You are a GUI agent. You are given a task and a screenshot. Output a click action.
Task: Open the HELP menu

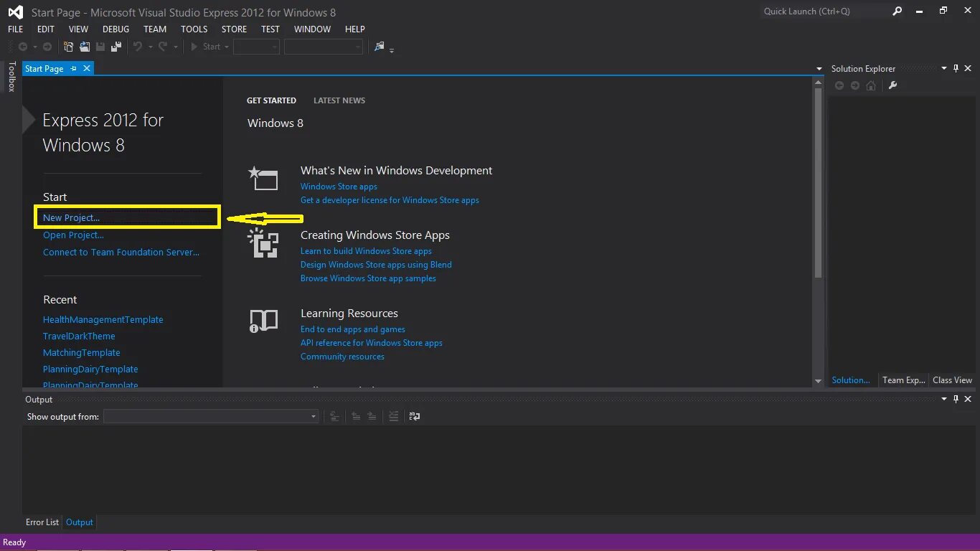[355, 29]
